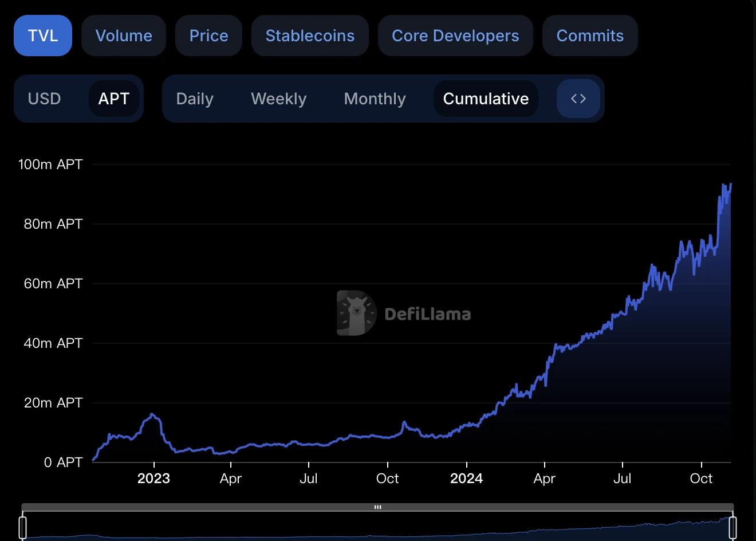The width and height of the screenshot is (756, 541).
Task: Grab the left handle of range selector
Action: [23, 527]
